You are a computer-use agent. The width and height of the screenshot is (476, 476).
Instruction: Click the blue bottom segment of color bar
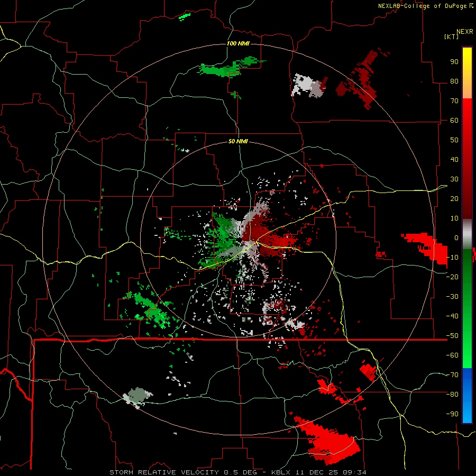pyautogui.click(x=467, y=395)
